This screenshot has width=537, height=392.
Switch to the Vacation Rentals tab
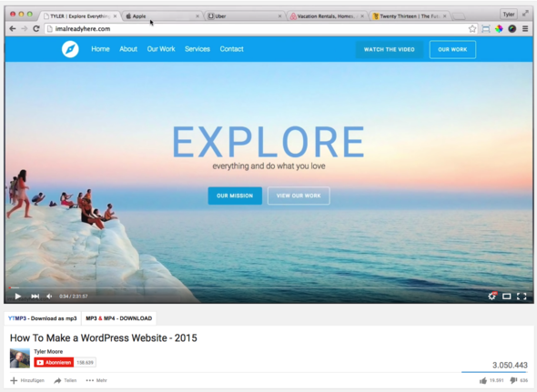[326, 16]
